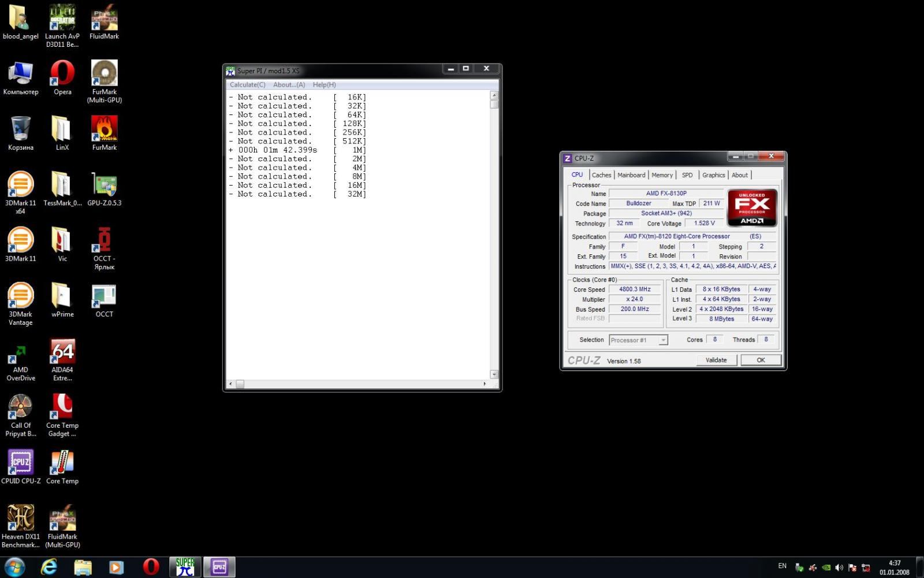
Task: Open the Windows Start orb
Action: pyautogui.click(x=14, y=567)
